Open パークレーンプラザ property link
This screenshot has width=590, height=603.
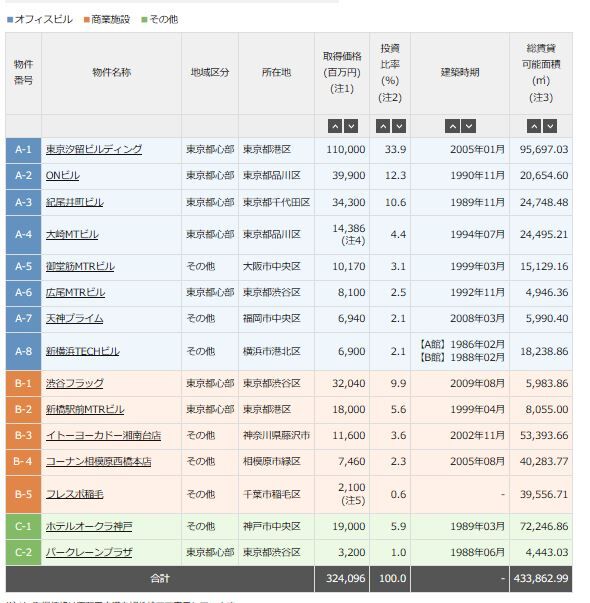pos(89,552)
